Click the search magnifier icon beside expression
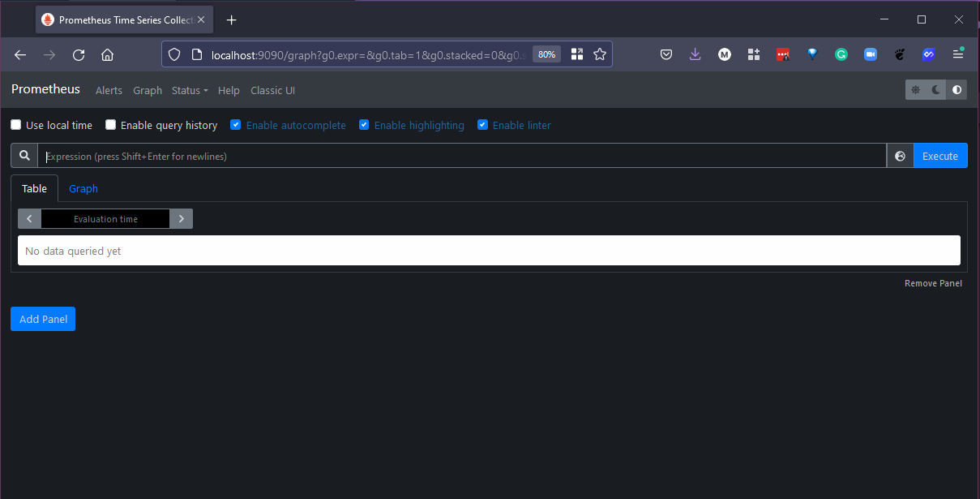The height and width of the screenshot is (499, 980). pyautogui.click(x=24, y=156)
